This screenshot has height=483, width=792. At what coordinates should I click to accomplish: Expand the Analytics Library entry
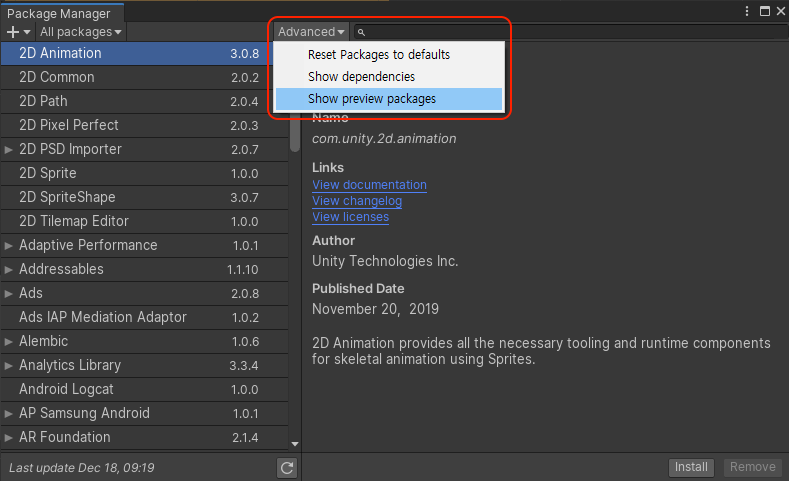pos(9,366)
